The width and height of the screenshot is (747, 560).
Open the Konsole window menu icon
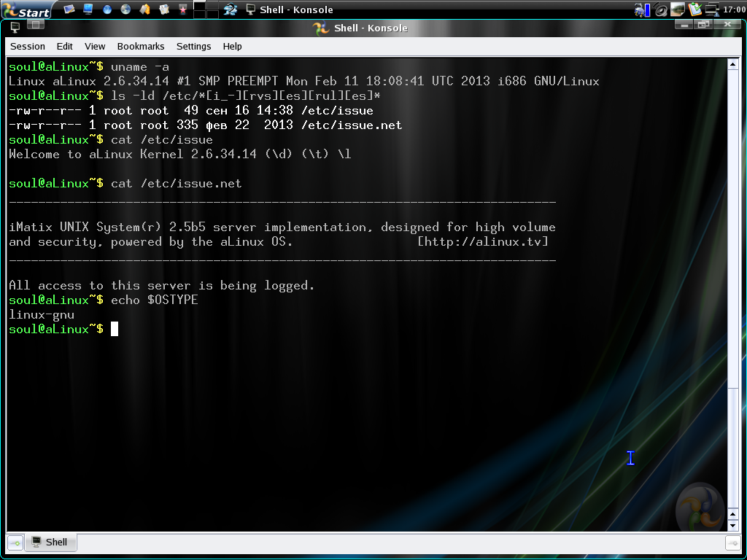[x=15, y=27]
